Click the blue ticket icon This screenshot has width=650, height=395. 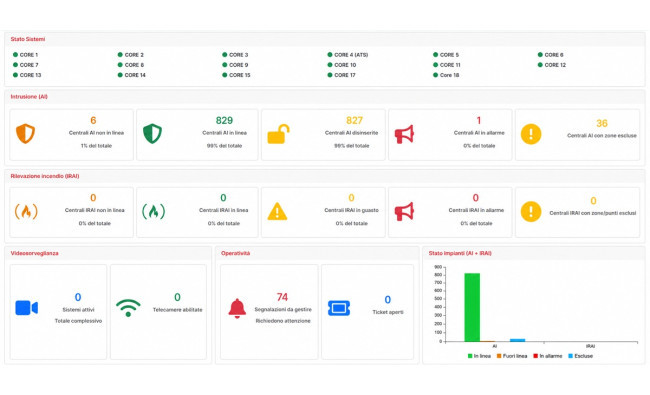339,308
